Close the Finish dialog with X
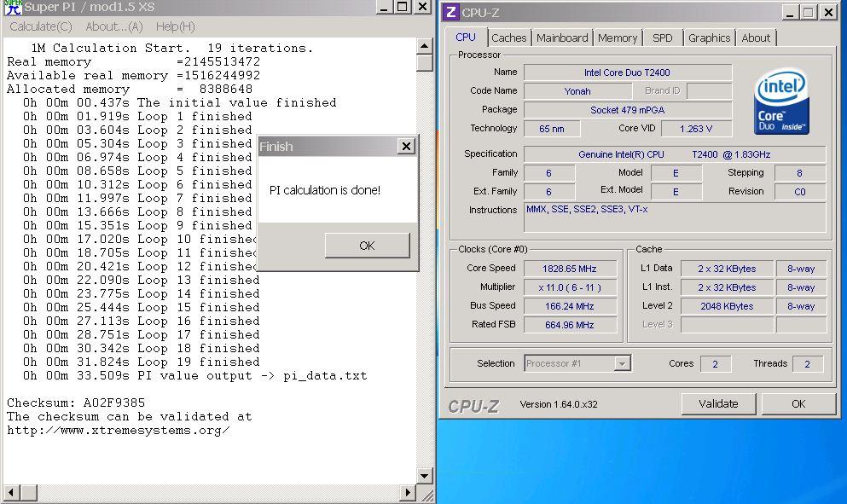The height and width of the screenshot is (504, 847). click(x=406, y=146)
